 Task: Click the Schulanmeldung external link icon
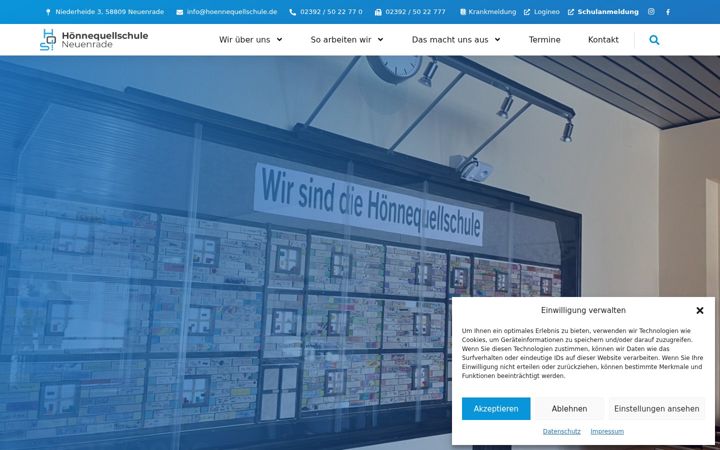pos(571,12)
